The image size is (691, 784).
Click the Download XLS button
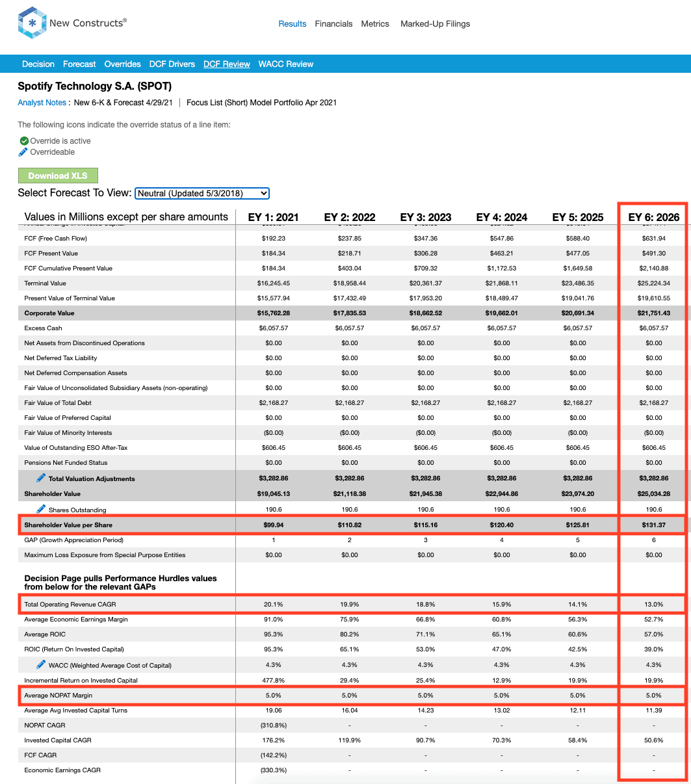(58, 176)
